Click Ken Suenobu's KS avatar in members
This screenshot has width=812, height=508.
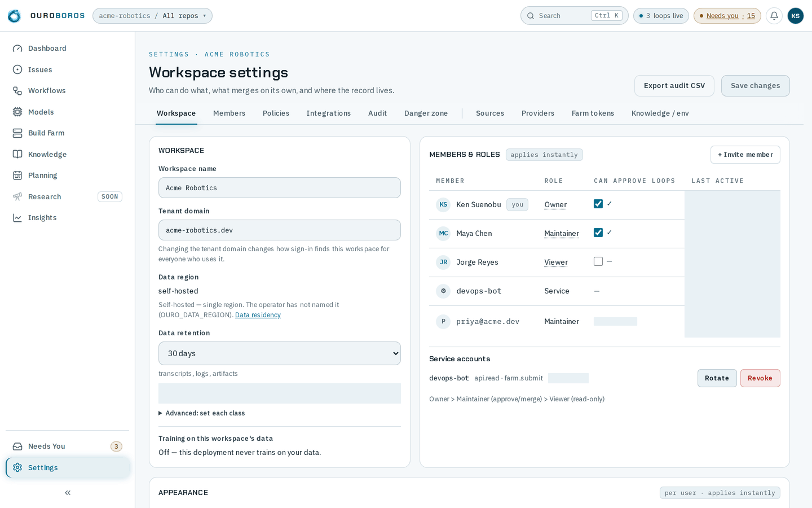click(x=443, y=205)
